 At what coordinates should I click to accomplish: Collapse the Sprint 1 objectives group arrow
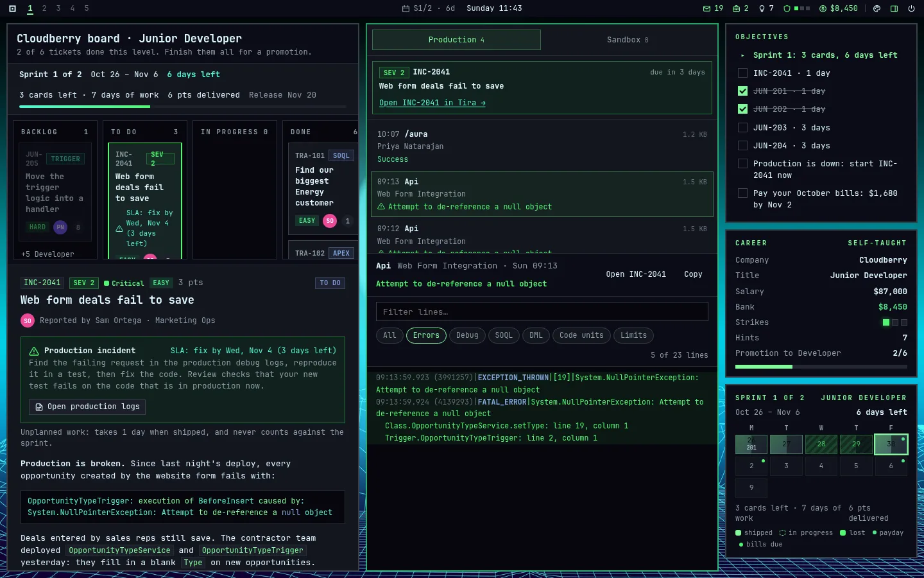(742, 55)
